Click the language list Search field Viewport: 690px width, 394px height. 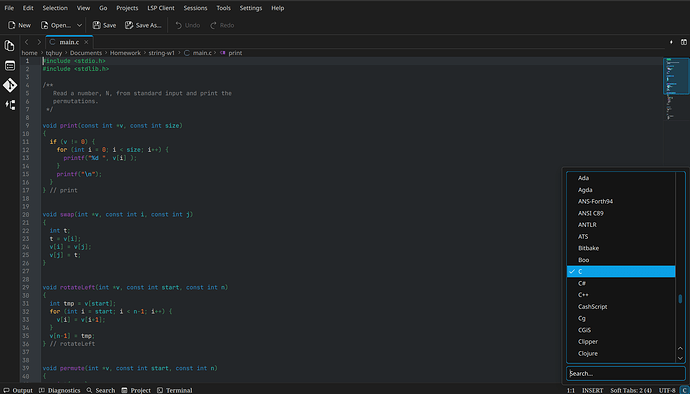click(625, 373)
